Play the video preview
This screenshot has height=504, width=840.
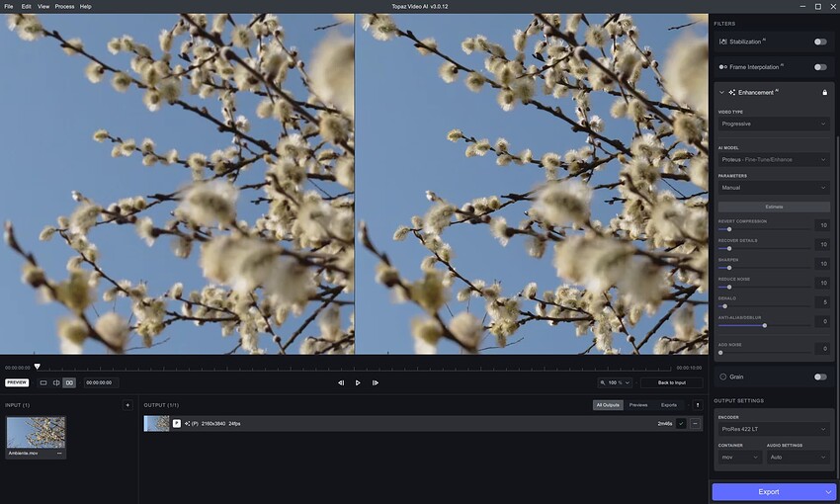(358, 383)
